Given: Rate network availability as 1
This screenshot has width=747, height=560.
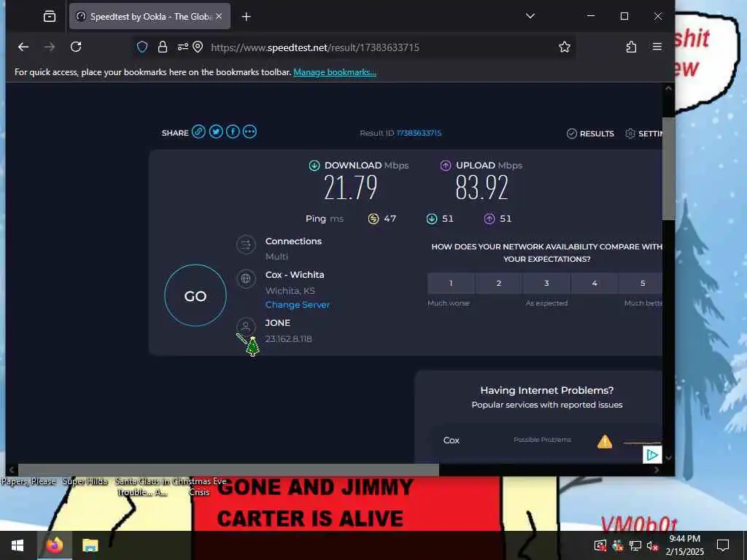Looking at the screenshot, I should (451, 284).
